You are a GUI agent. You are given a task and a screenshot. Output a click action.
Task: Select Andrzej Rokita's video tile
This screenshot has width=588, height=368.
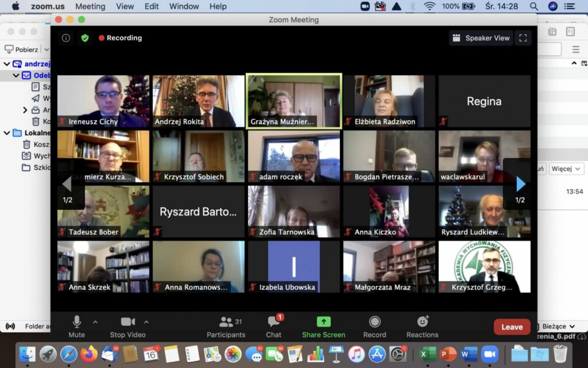[198, 101]
